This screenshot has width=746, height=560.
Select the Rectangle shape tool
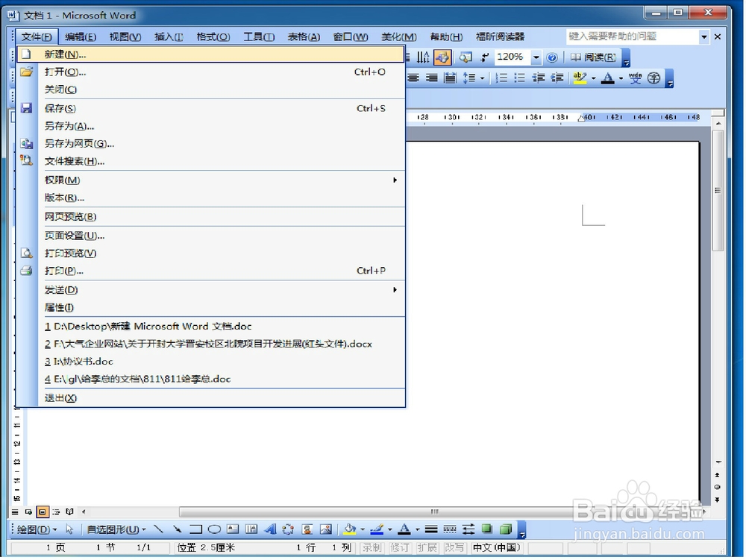195,529
